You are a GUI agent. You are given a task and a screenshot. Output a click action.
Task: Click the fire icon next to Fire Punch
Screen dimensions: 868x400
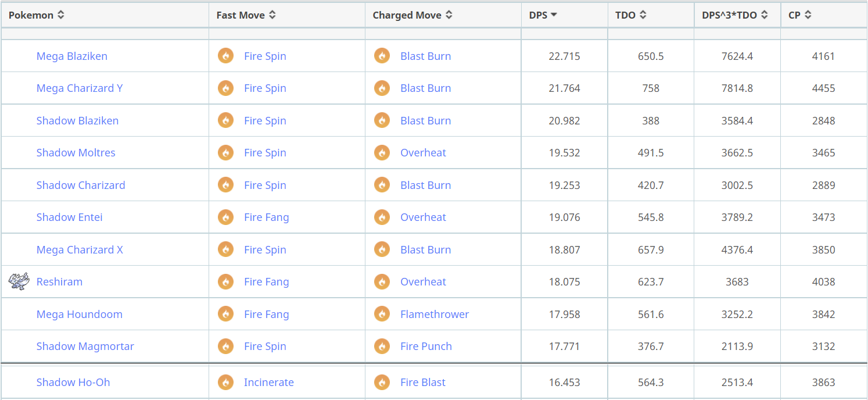pos(382,346)
